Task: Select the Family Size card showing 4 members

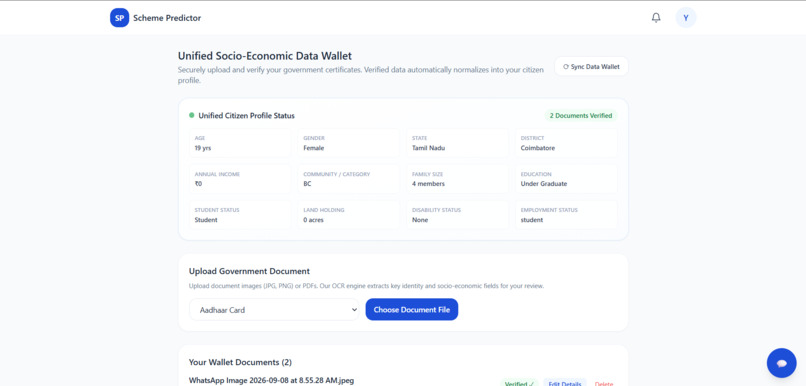Action: tap(457, 179)
